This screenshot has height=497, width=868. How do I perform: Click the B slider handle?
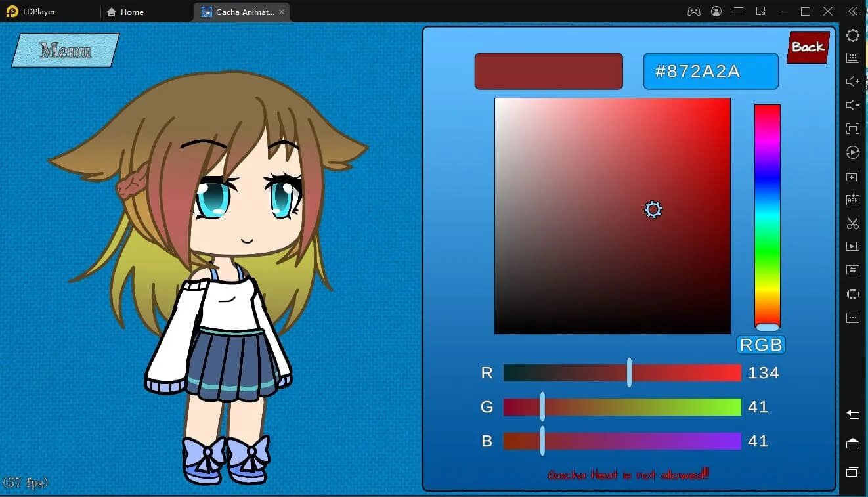(542, 441)
